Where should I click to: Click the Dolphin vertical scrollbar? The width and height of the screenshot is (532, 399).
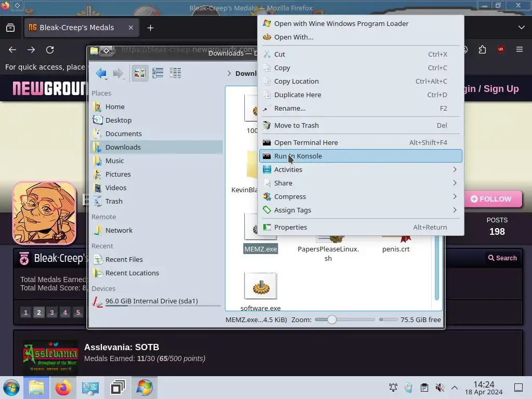click(437, 268)
